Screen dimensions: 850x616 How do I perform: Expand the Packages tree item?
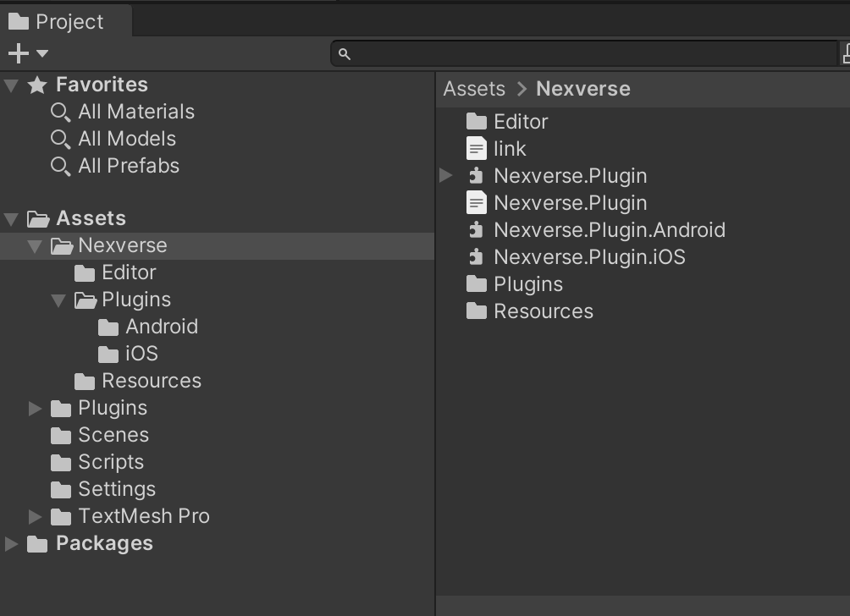(x=11, y=543)
